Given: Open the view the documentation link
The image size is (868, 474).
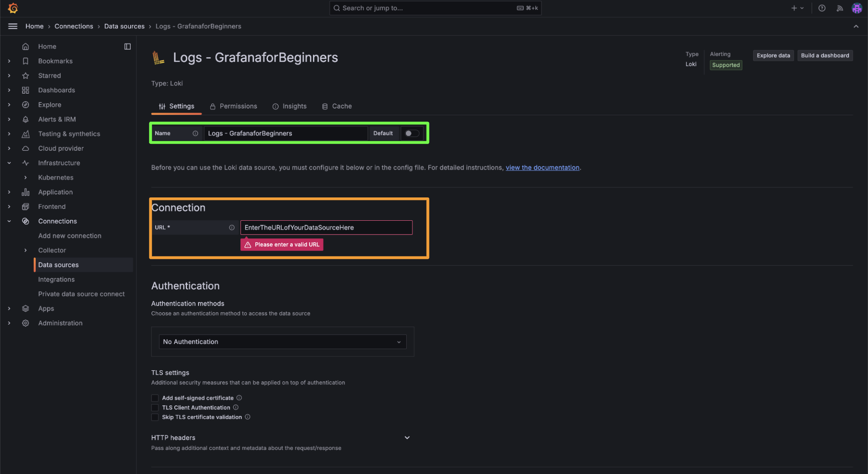Looking at the screenshot, I should click(x=542, y=168).
